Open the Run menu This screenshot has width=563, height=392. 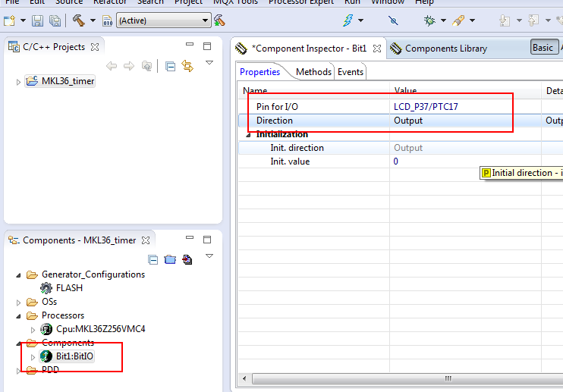352,2
